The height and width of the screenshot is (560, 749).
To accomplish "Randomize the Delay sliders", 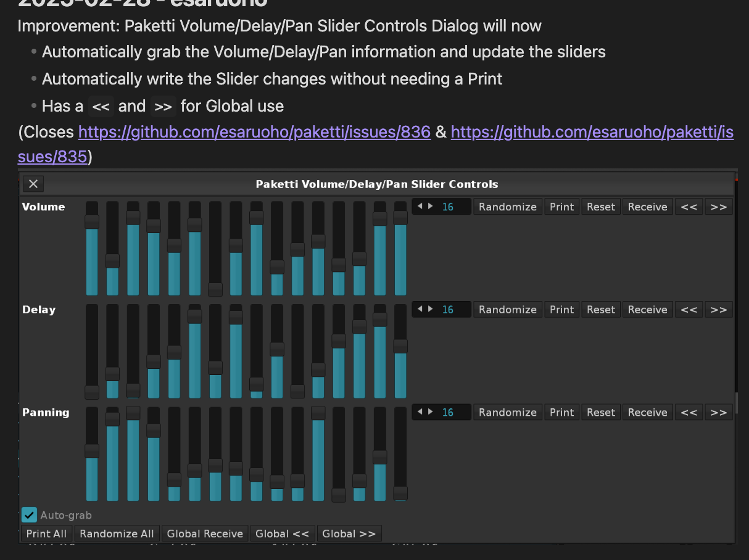I will coord(508,310).
